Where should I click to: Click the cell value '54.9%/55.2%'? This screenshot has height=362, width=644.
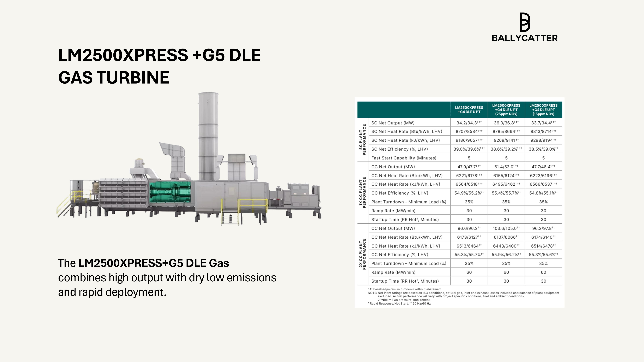click(x=469, y=193)
